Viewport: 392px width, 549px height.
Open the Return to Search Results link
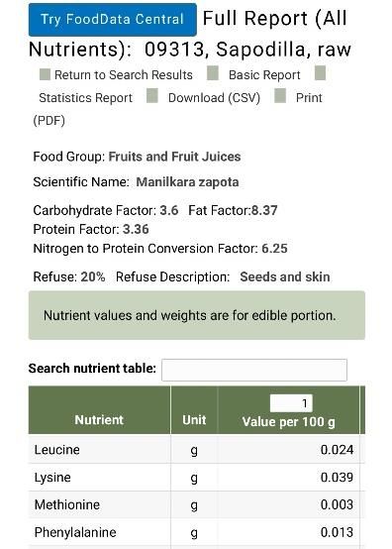click(x=124, y=75)
